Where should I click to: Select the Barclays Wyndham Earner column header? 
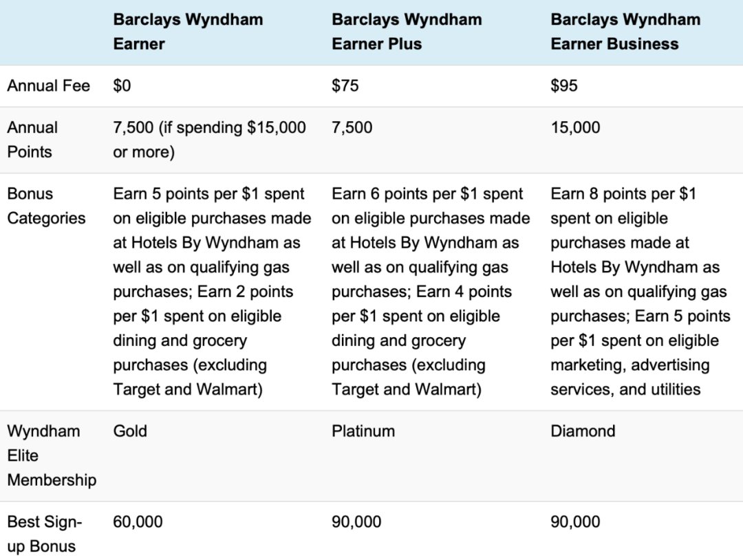pos(188,32)
